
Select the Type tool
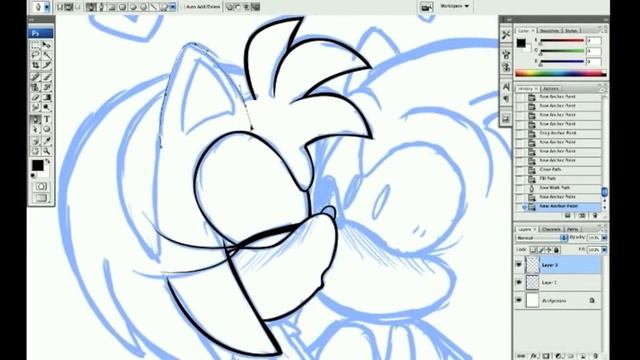pos(47,119)
